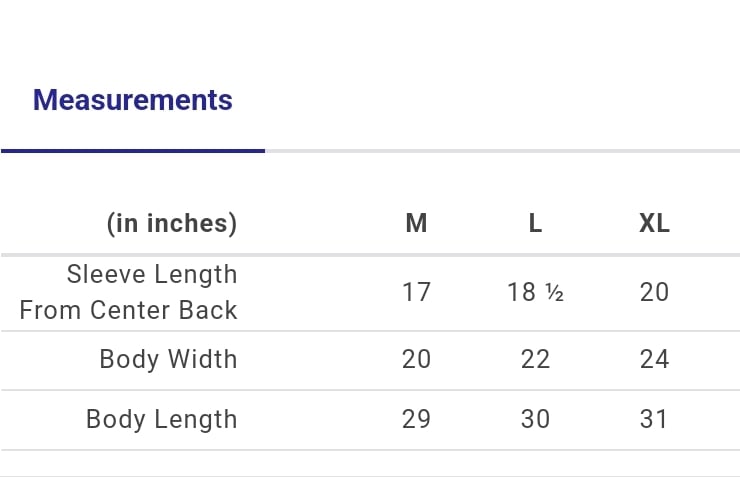Select body width value 22 for L
This screenshot has height=477, width=740.
coord(535,360)
